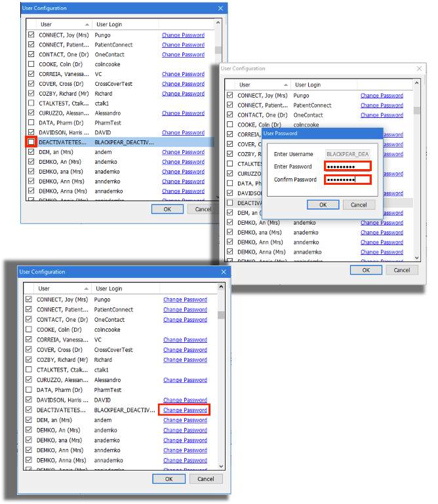
Task: Check CTALKTEST checkbox in bottom window
Action: tap(29, 370)
